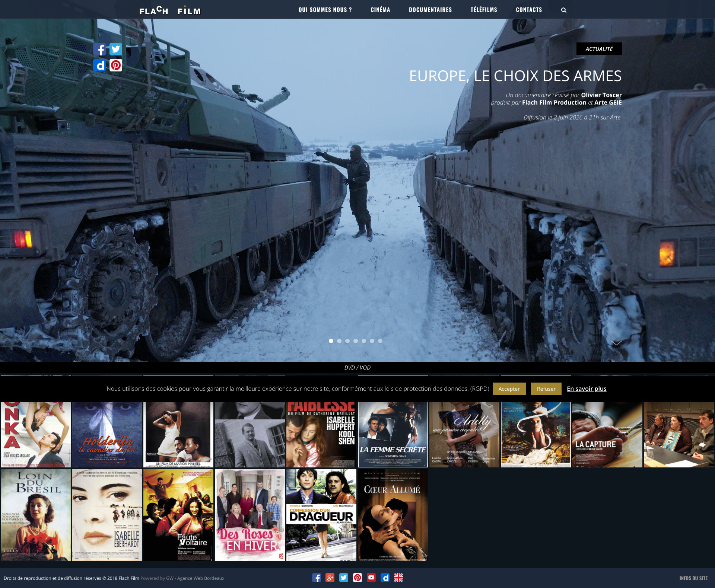
Task: Accept cookies with Accepter button
Action: click(509, 389)
